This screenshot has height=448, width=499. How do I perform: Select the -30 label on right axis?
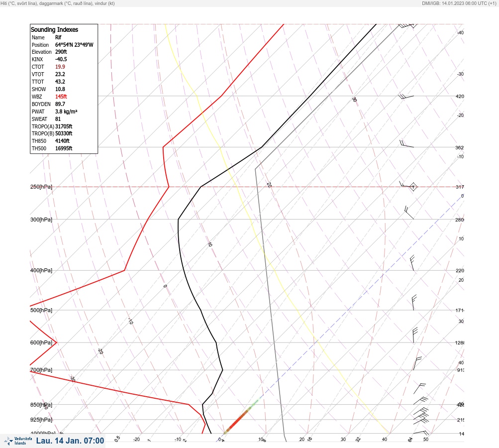(460, 74)
